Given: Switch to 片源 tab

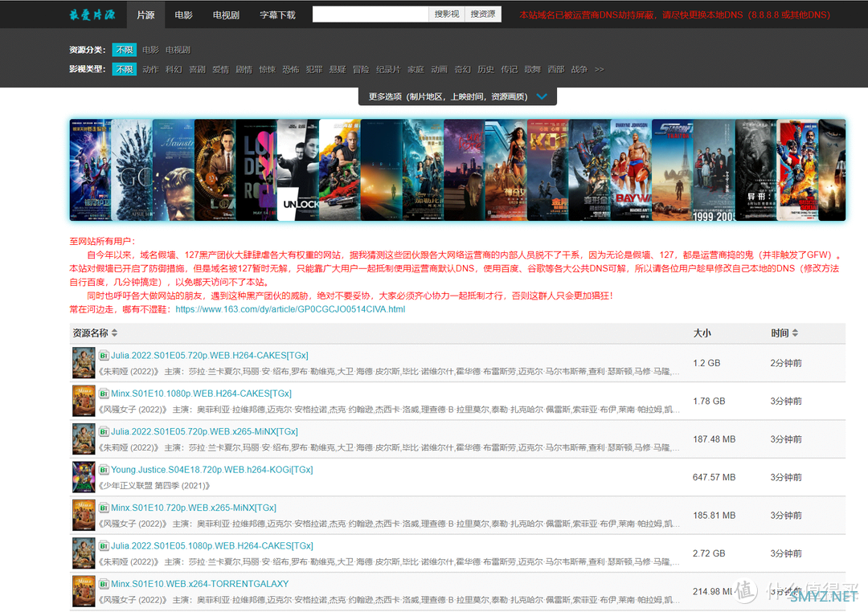Looking at the screenshot, I should [145, 14].
